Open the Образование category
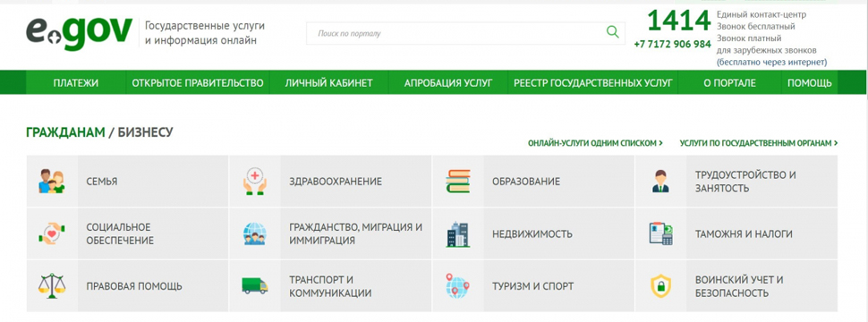868x322 pixels. (533, 182)
